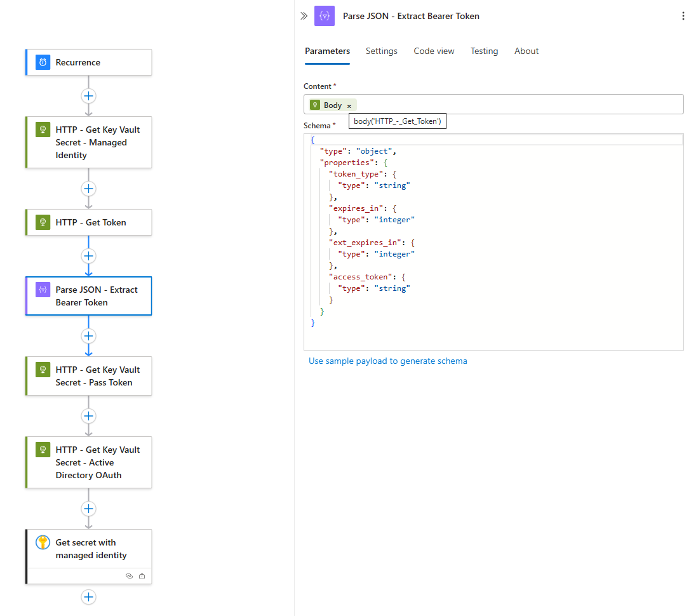Image resolution: width=691 pixels, height=616 pixels.
Task: Add a step after Get secret with managed identity
Action: click(88, 597)
